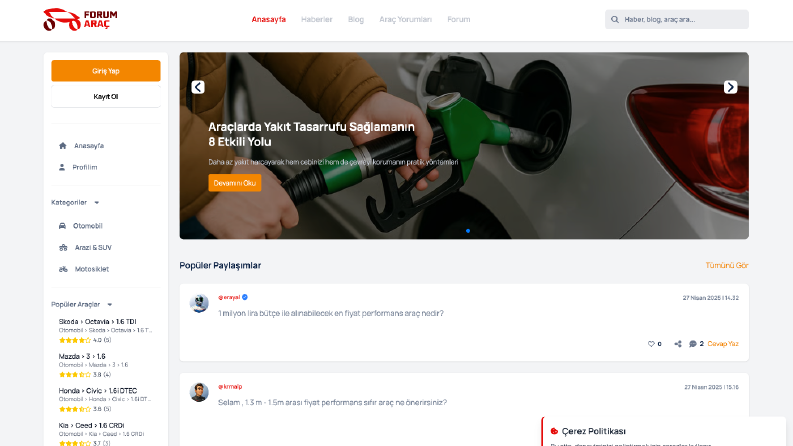This screenshot has height=446, width=793.
Task: Collapse the Popüler Araçlar section
Action: tap(110, 305)
